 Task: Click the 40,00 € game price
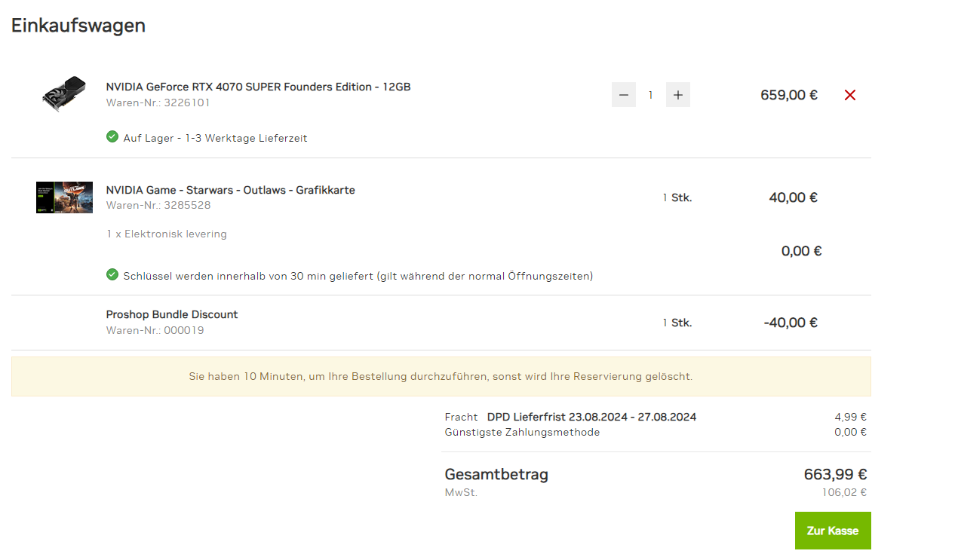pos(794,197)
